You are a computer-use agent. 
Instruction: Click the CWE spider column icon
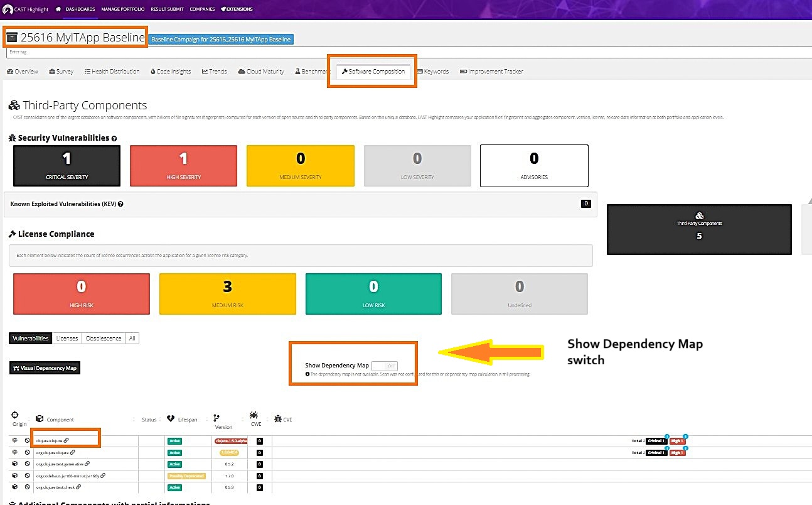click(x=254, y=415)
